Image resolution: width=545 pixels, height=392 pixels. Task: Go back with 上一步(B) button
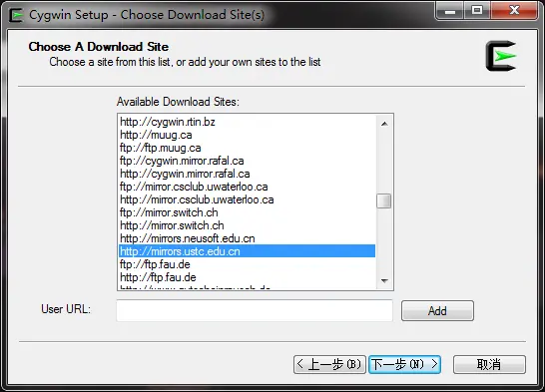329,364
